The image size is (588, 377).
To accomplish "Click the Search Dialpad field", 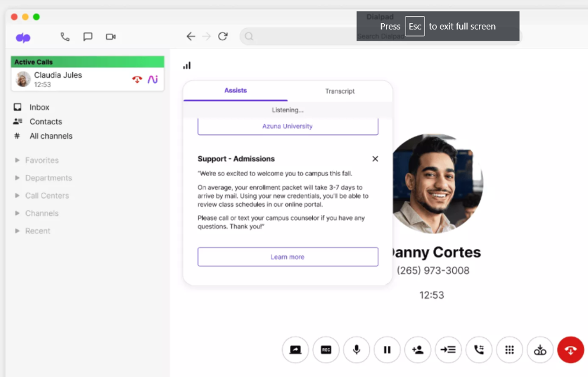I will coord(381,36).
